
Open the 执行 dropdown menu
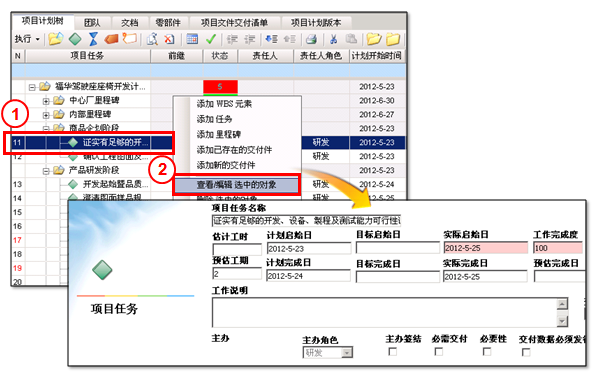click(x=27, y=39)
